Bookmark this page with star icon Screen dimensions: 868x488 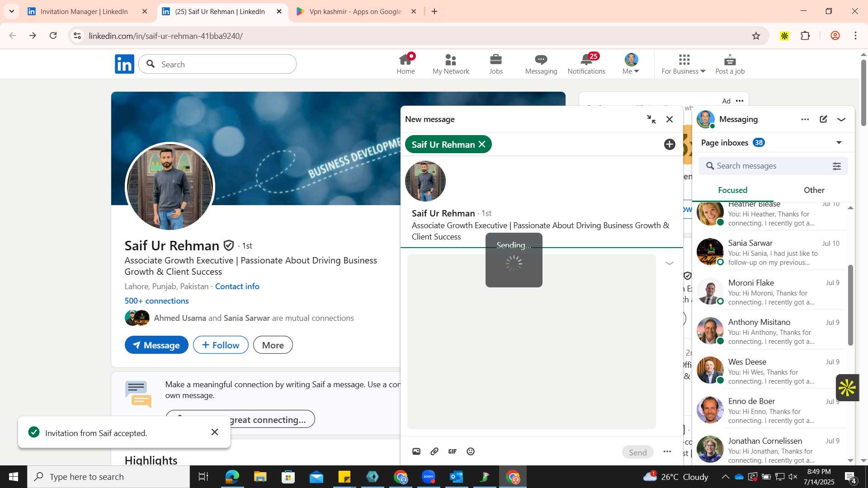(x=756, y=36)
